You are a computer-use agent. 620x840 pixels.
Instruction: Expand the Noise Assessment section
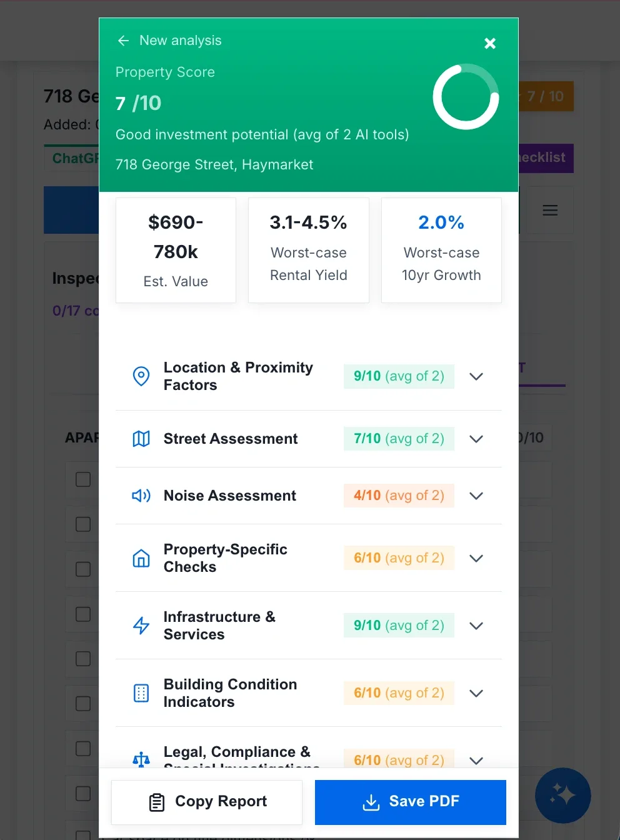click(476, 496)
